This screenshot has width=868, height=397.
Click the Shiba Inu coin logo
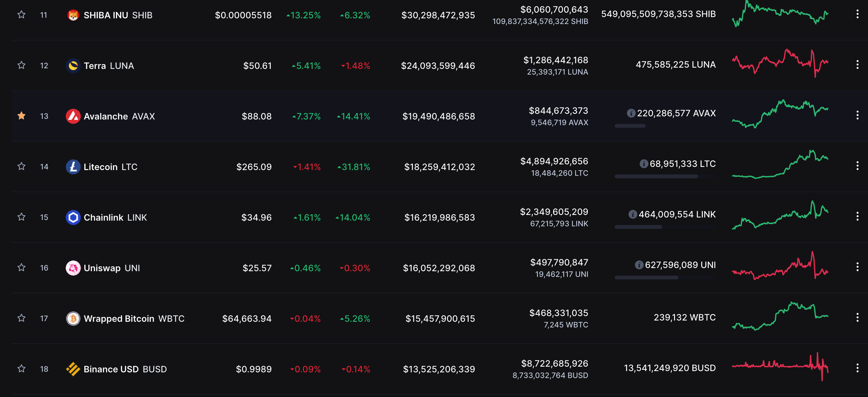click(x=73, y=15)
